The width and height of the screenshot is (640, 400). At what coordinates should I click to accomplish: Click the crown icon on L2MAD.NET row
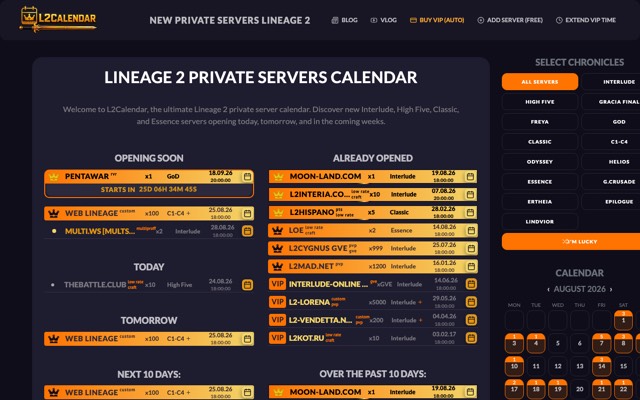[x=278, y=267]
